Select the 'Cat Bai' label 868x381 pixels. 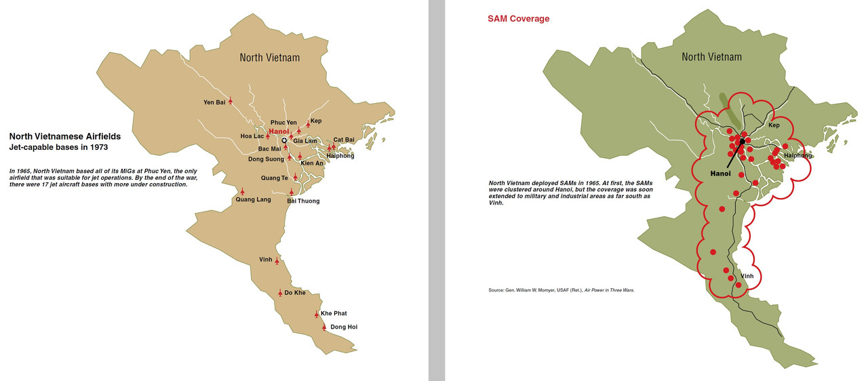[344, 140]
